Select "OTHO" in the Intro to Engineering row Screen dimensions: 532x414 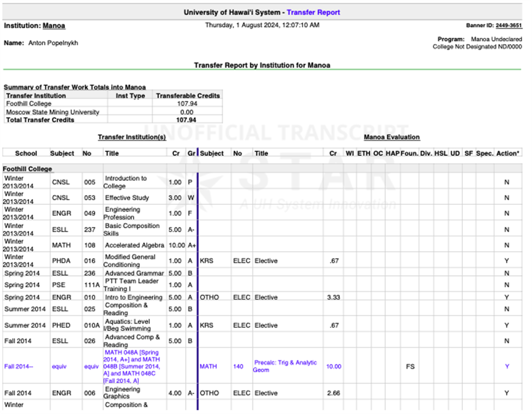(x=209, y=297)
